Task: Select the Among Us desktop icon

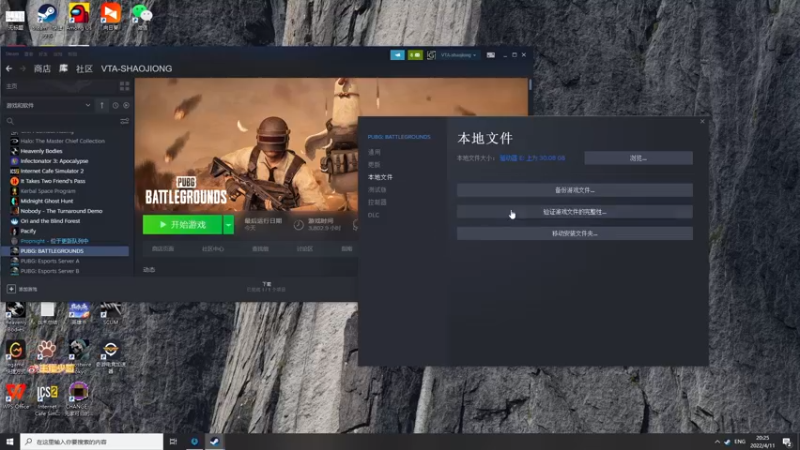Action: pyautogui.click(x=79, y=16)
